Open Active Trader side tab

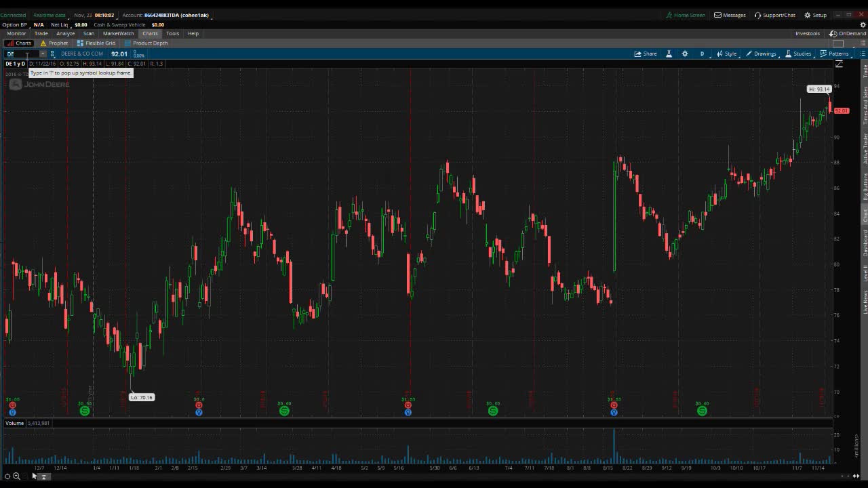[x=865, y=148]
